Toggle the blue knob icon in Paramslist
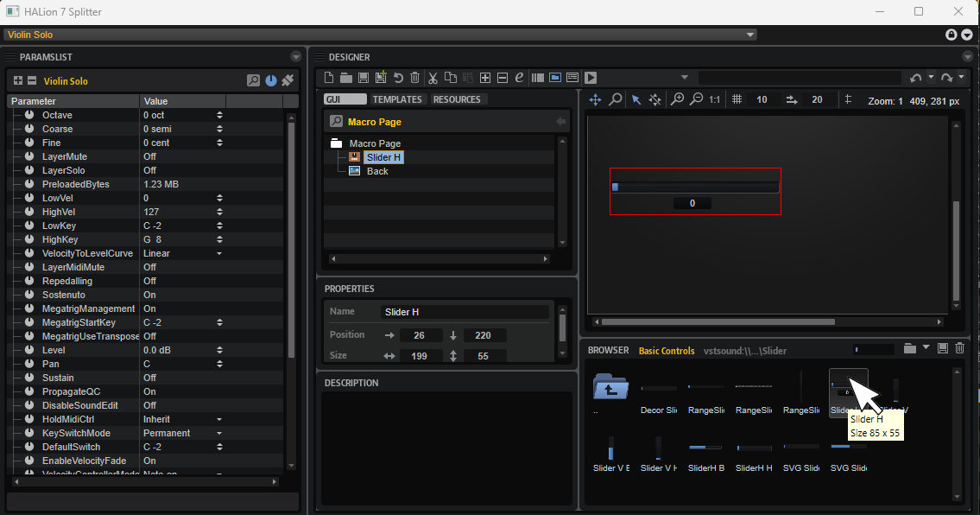Screen dimensions: 980x515 point(271,80)
